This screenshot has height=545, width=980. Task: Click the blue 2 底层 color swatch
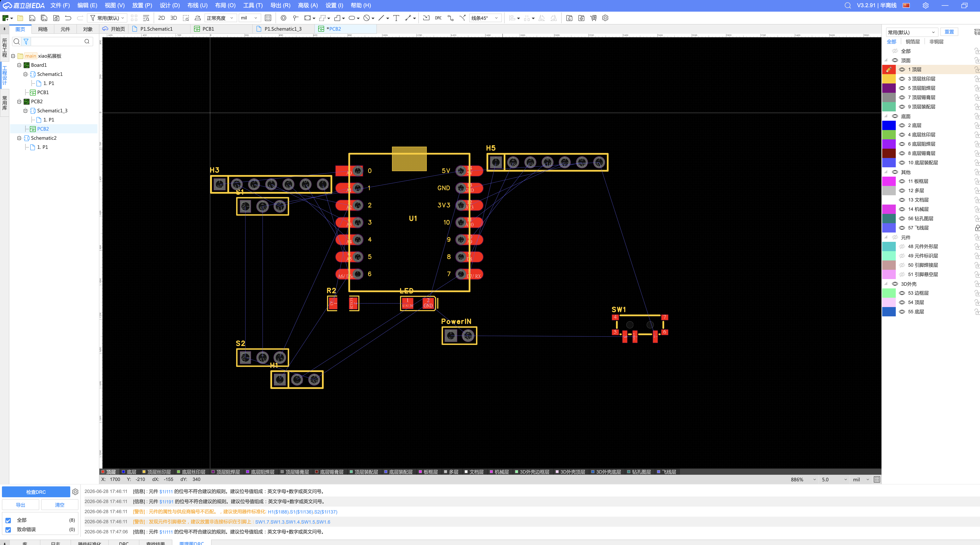point(889,125)
